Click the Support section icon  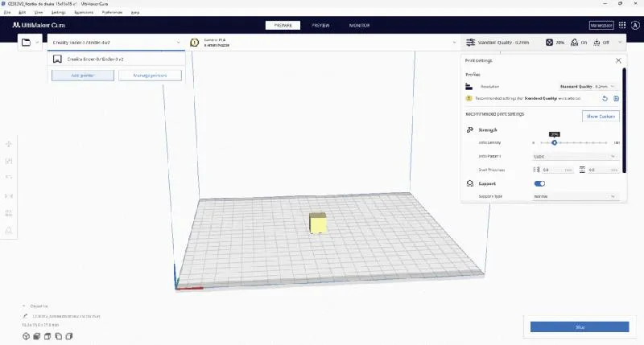[470, 183]
